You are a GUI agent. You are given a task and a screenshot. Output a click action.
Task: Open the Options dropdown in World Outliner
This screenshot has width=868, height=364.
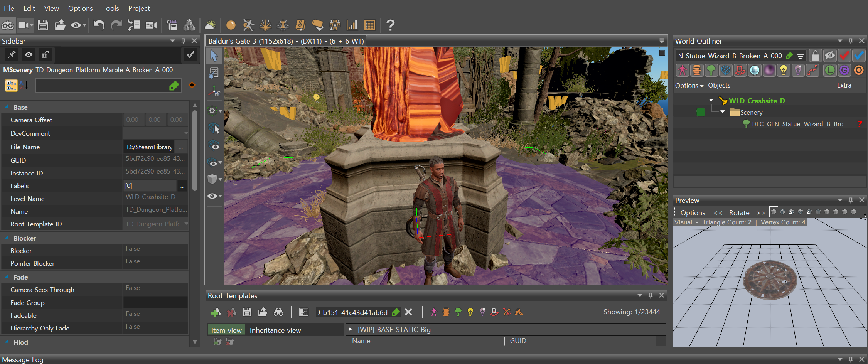pos(689,86)
